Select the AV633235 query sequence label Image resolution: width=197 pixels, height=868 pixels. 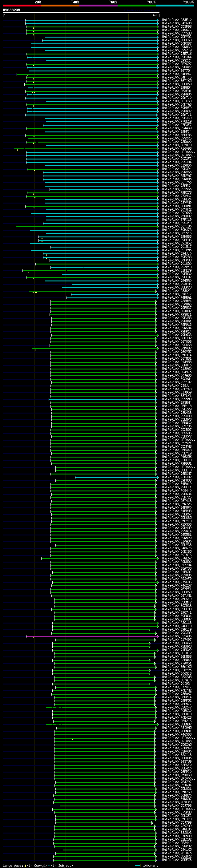11,10
